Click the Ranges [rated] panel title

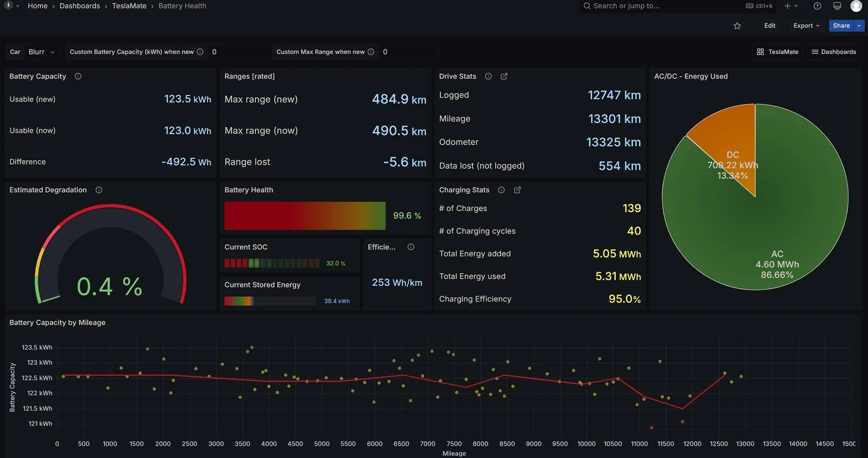[249, 76]
